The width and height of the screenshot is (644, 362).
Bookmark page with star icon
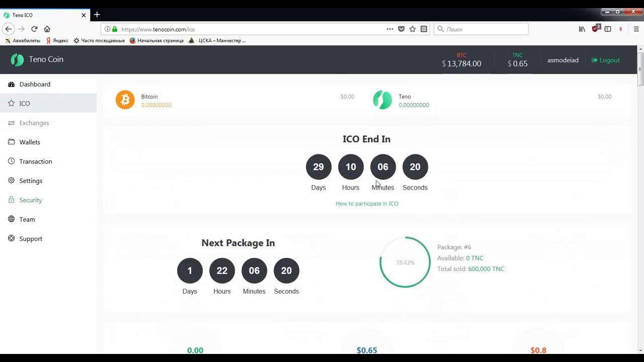coord(413,29)
